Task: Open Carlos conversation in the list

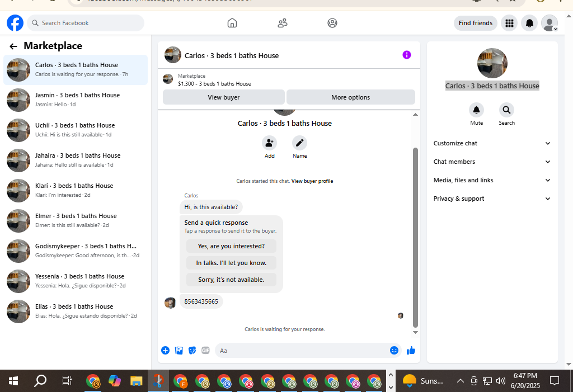Action: click(76, 69)
